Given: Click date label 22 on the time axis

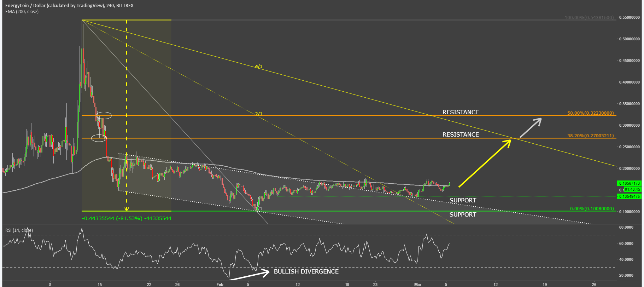Looking at the screenshot, I should (x=149, y=285).
